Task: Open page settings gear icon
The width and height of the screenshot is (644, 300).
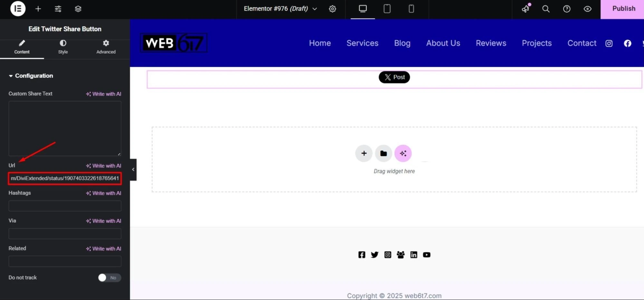Action: (x=332, y=9)
